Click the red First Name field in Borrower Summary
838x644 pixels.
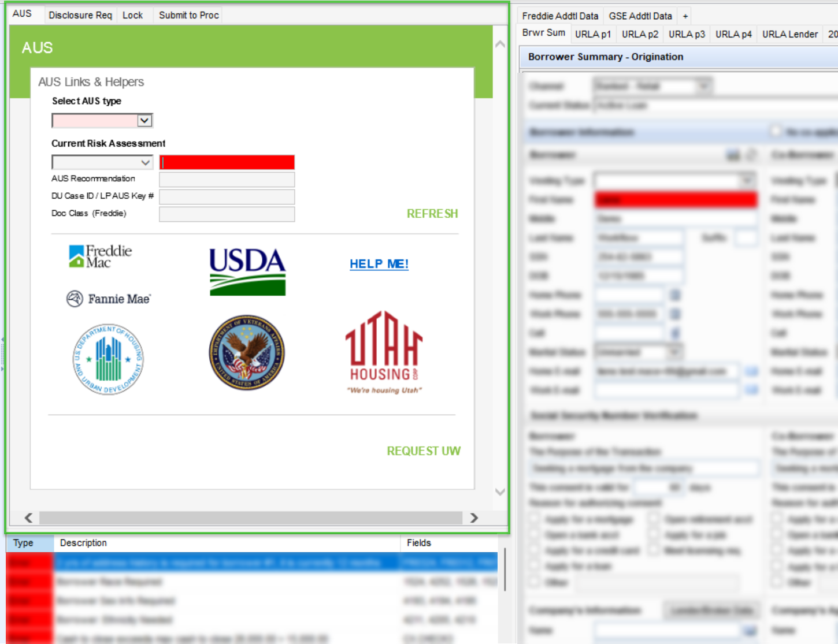click(676, 200)
